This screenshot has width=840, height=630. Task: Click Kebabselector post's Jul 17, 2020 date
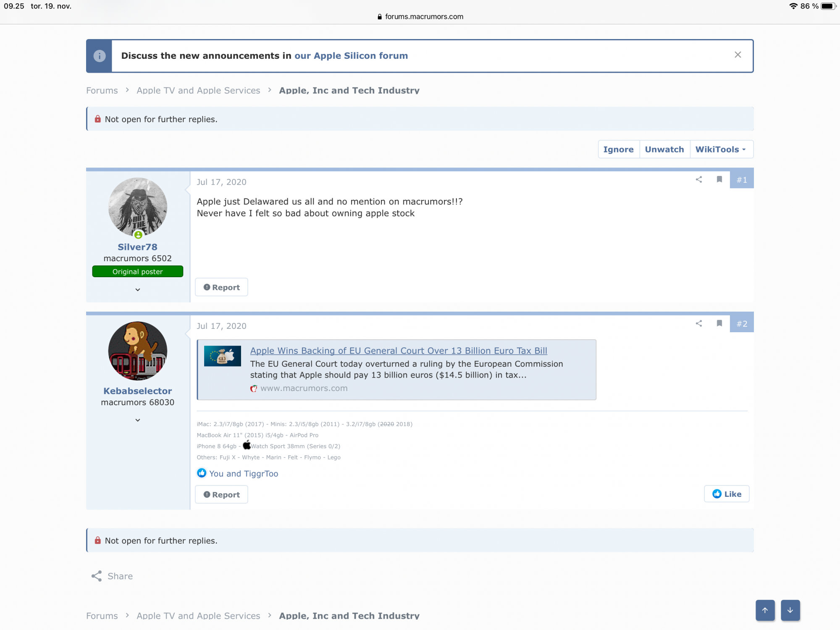[221, 326]
